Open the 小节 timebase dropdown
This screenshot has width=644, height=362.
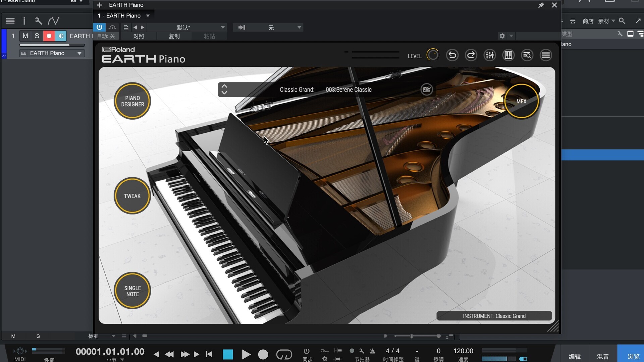coord(115,359)
